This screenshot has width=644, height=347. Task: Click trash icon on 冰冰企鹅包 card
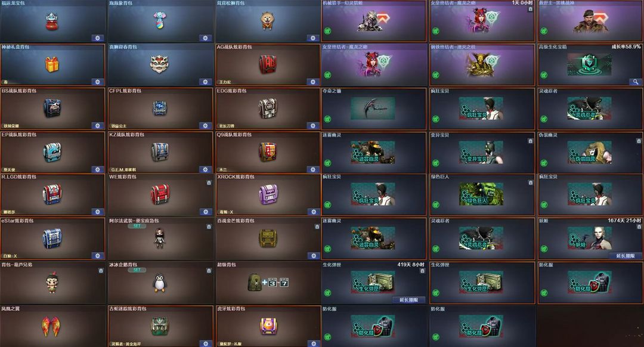click(x=209, y=271)
